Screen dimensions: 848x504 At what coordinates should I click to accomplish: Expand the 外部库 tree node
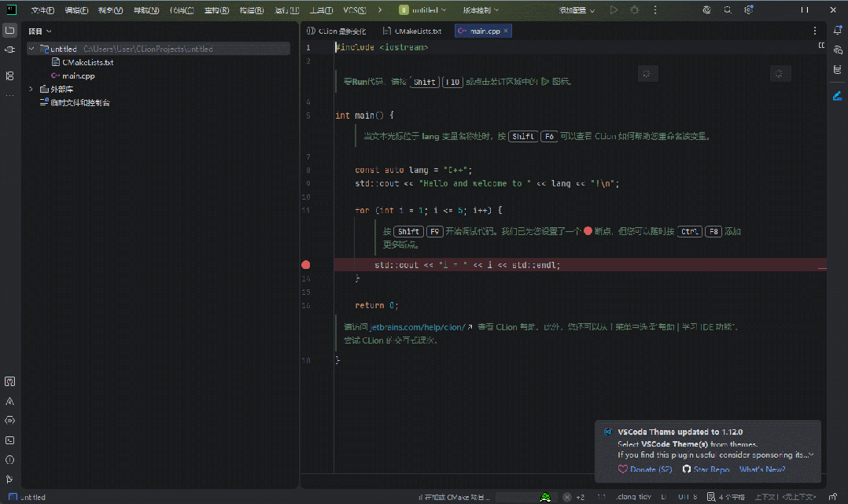tap(31, 89)
